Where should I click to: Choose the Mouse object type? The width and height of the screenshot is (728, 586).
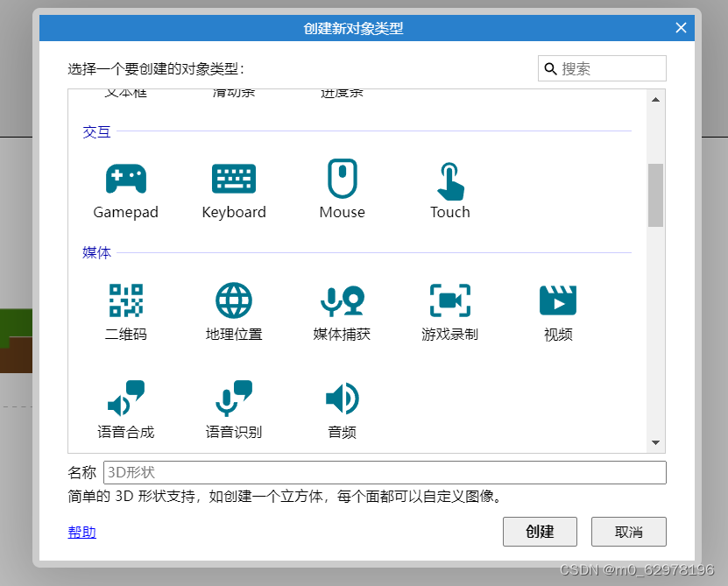[x=342, y=188]
